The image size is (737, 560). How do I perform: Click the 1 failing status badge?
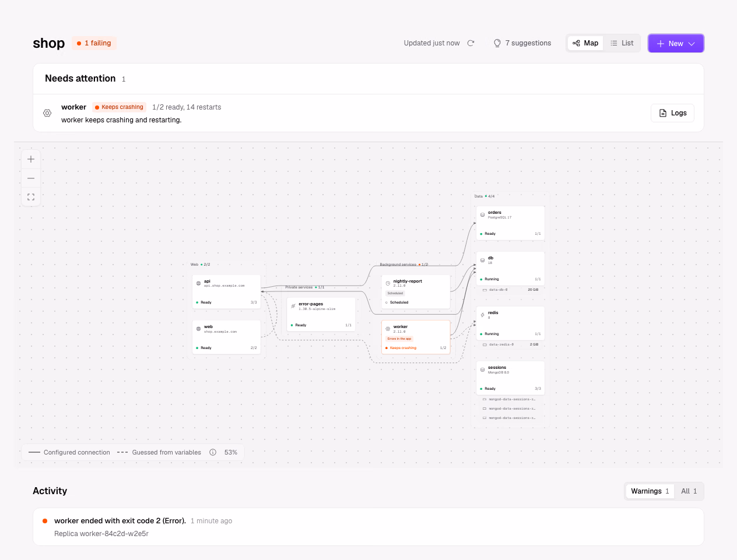tap(94, 43)
